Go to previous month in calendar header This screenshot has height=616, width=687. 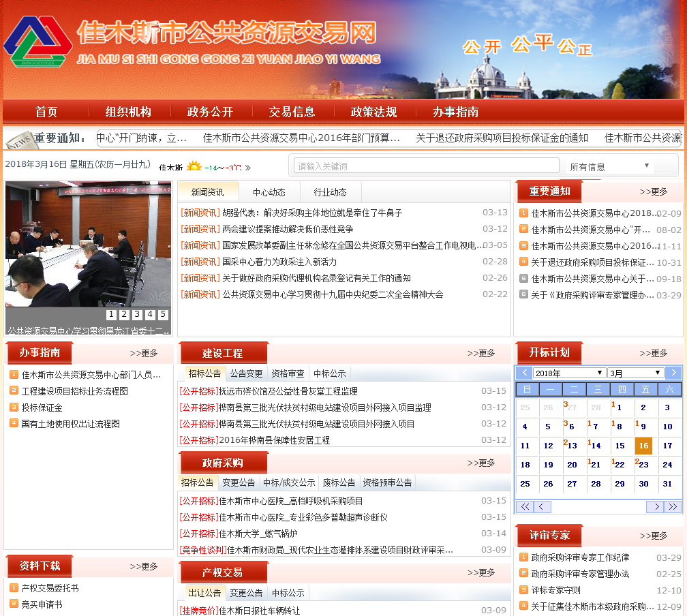click(x=524, y=373)
